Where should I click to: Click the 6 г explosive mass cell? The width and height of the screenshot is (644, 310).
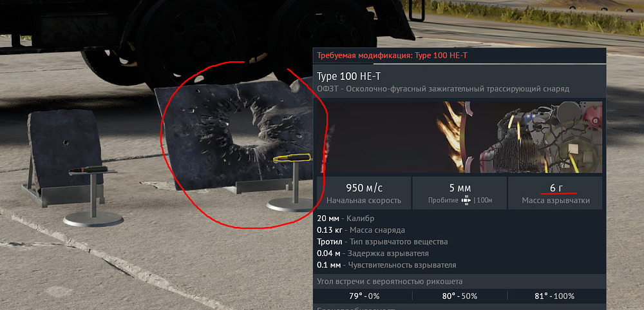point(556,193)
